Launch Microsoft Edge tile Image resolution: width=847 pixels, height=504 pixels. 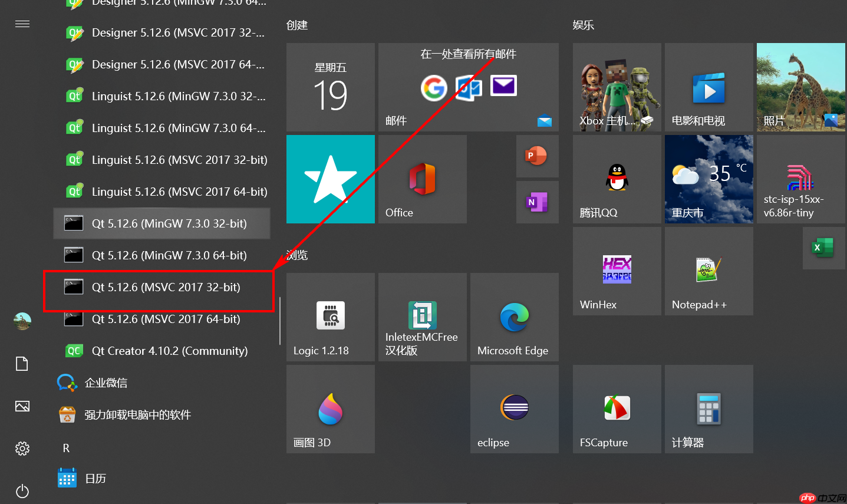(x=515, y=317)
